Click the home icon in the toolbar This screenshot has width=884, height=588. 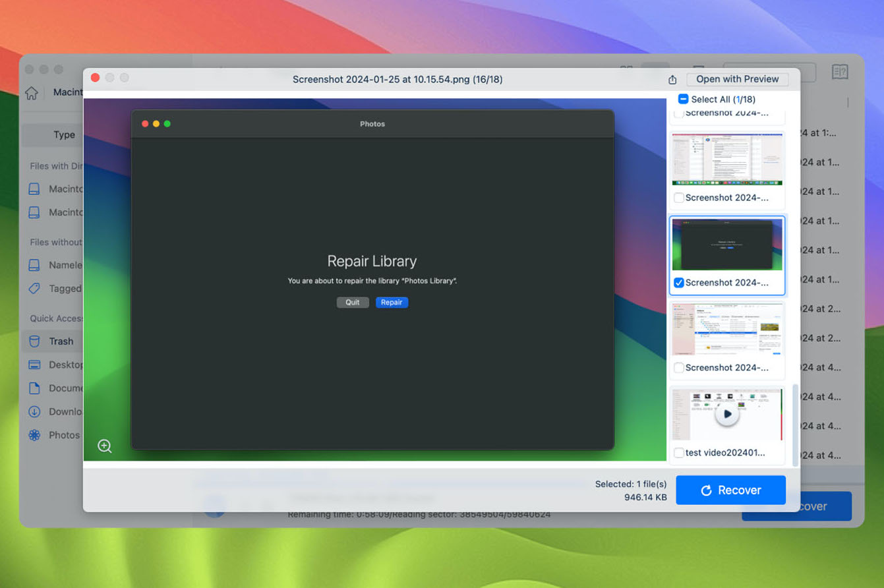(x=31, y=93)
